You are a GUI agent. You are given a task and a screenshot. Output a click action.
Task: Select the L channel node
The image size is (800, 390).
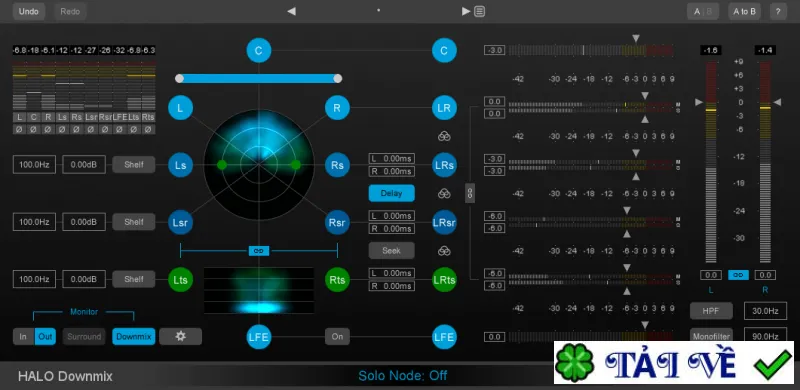click(x=180, y=108)
